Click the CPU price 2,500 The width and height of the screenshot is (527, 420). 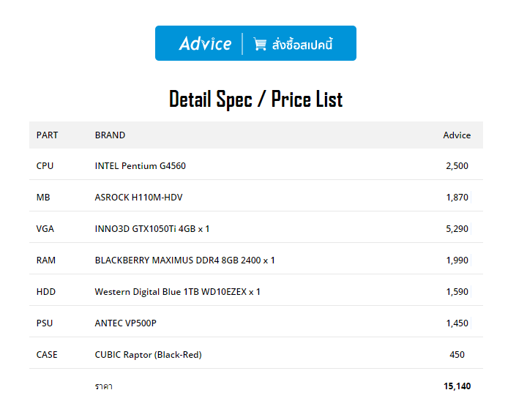(457, 166)
